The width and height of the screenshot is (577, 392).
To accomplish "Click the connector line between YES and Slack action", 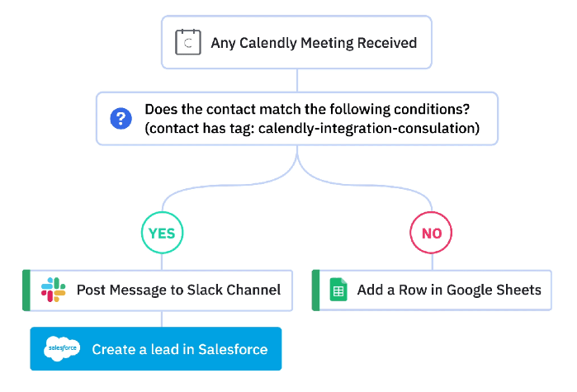I will click(162, 262).
